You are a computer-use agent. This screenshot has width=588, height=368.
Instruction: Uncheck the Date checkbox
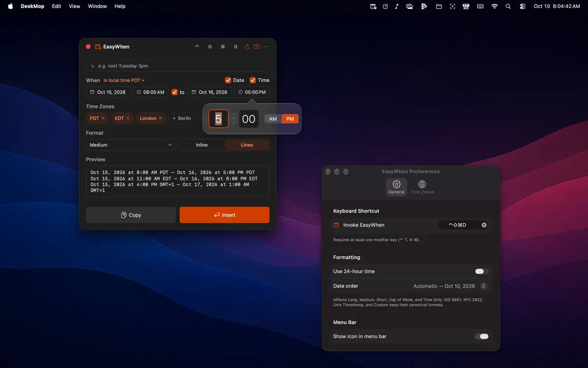click(x=228, y=80)
